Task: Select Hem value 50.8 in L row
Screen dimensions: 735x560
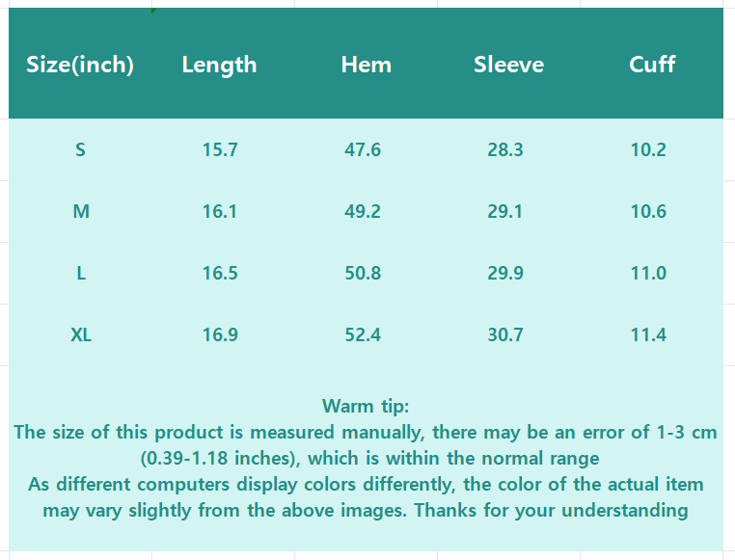Action: coord(363,273)
